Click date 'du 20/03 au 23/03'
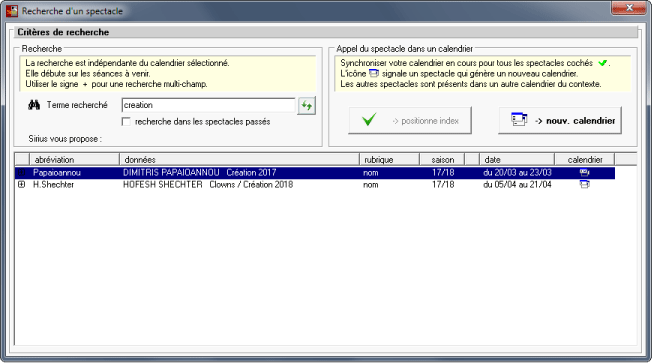 pos(517,173)
